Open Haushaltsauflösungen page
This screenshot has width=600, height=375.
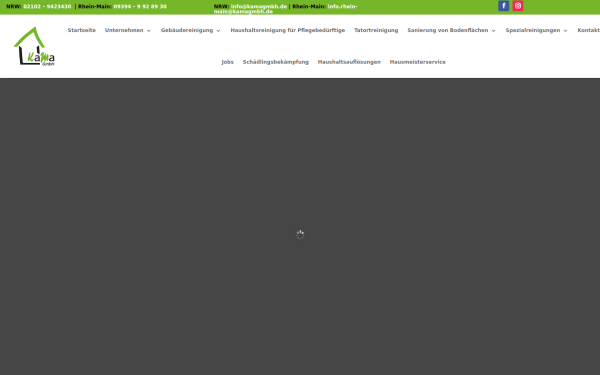pyautogui.click(x=349, y=62)
